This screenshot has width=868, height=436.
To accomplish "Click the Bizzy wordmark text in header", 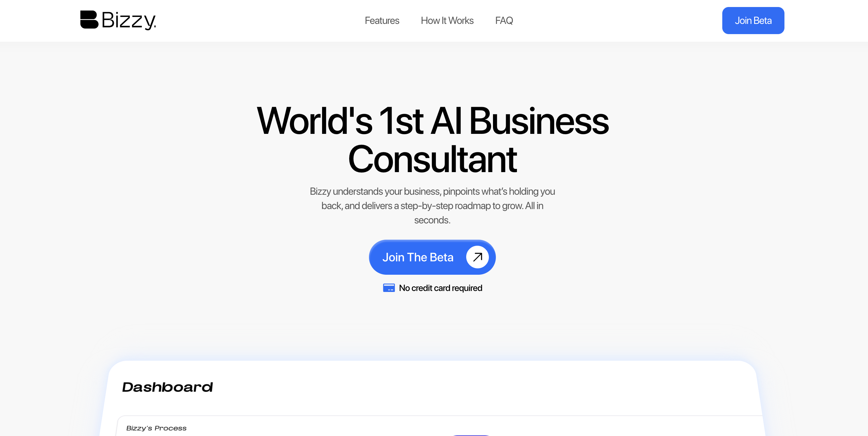I will point(129,20).
